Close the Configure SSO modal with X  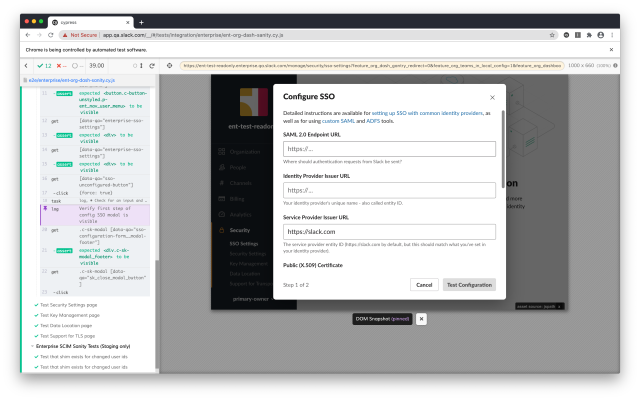pos(492,98)
